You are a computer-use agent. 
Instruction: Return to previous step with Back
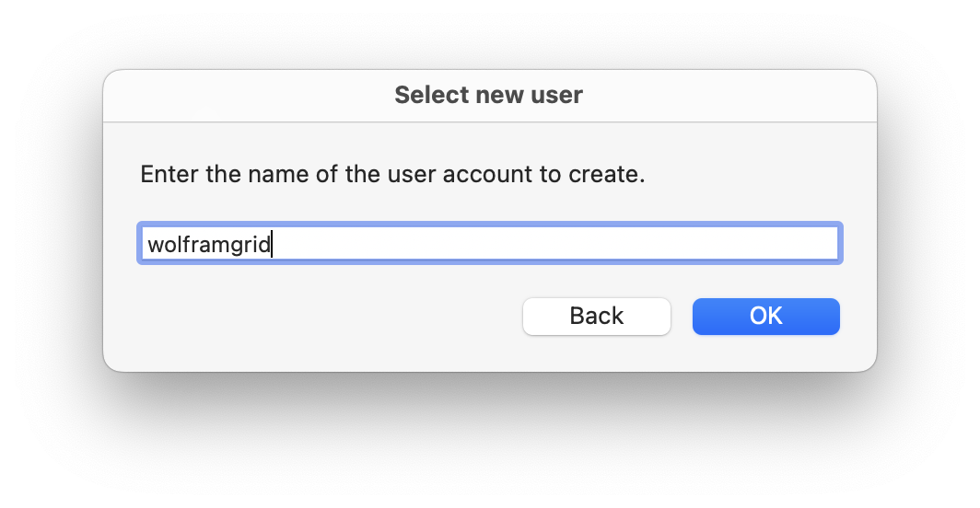(596, 317)
